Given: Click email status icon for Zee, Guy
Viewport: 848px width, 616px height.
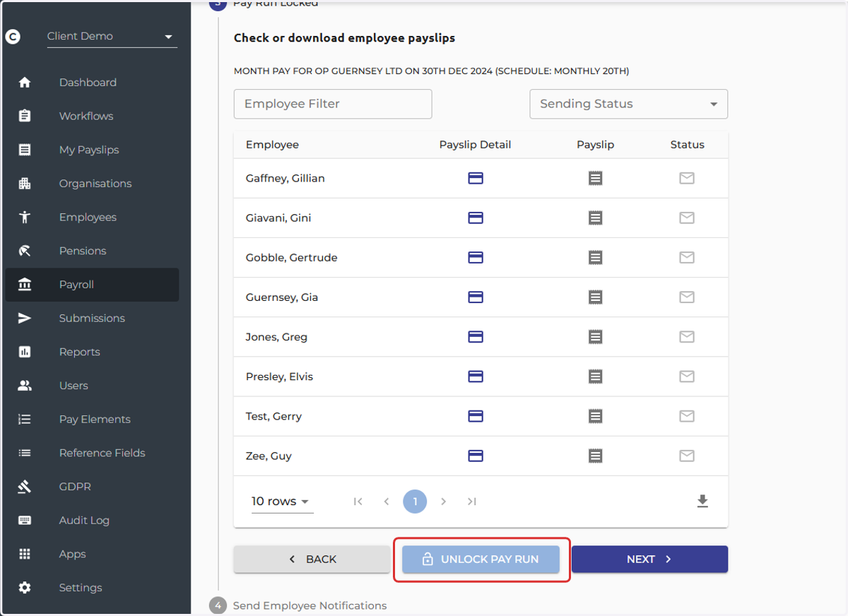Looking at the screenshot, I should pos(687,456).
